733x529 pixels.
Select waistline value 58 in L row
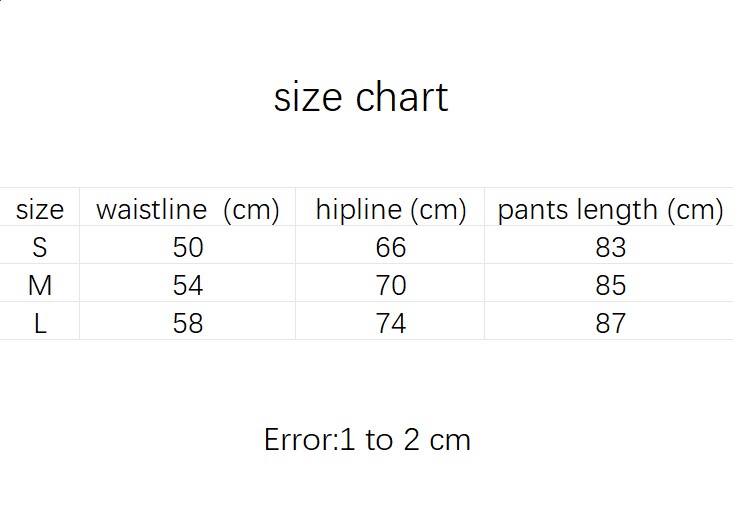188,323
